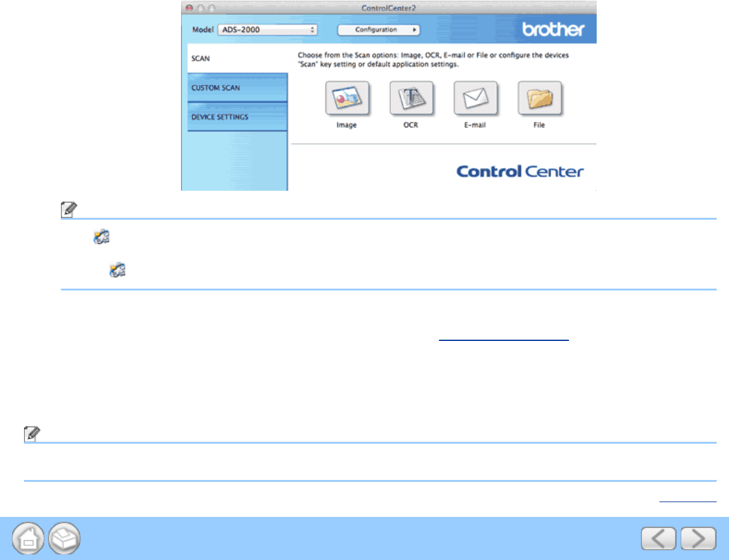Image resolution: width=729 pixels, height=560 pixels.
Task: Click the ControlCenter2 window title
Action: [x=389, y=8]
